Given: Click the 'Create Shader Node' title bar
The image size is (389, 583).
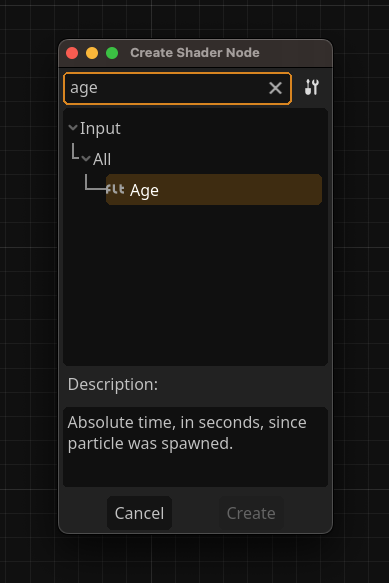Looking at the screenshot, I should (x=195, y=53).
